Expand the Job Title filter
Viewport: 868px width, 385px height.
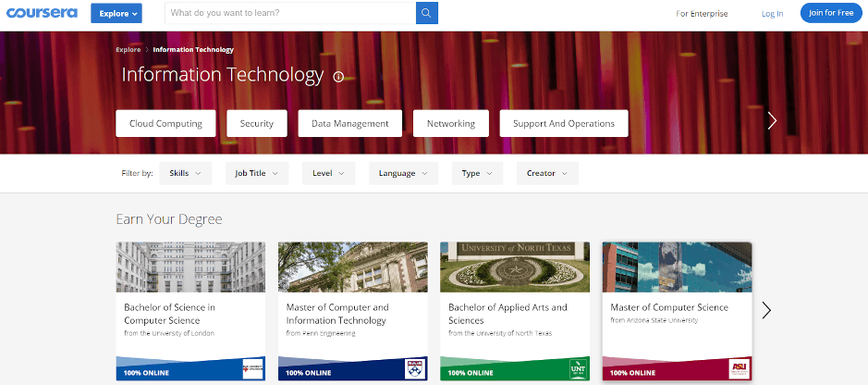tap(256, 173)
